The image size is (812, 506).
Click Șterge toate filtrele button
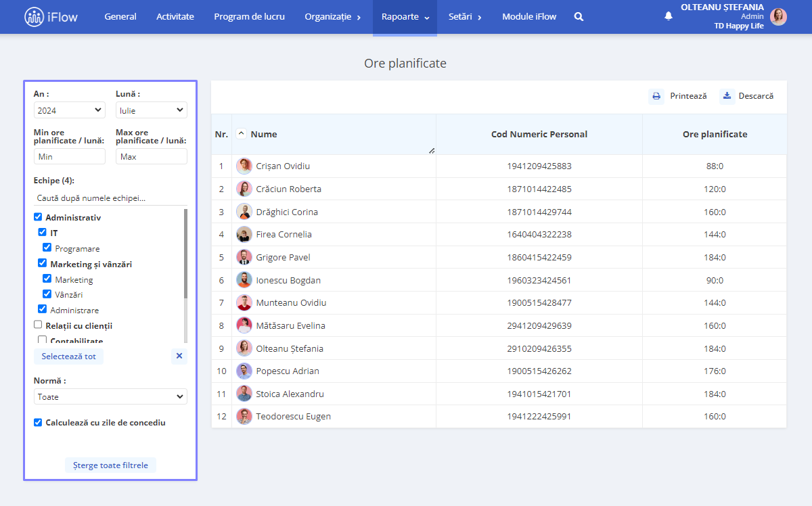coord(110,465)
